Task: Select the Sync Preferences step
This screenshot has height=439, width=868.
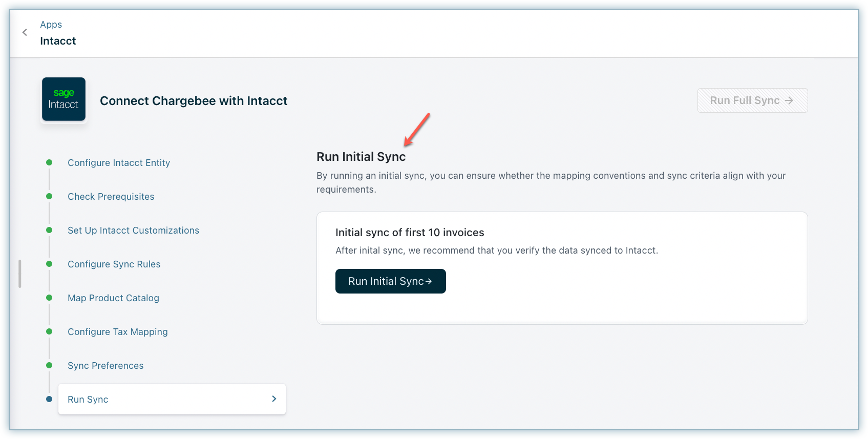Action: (105, 366)
